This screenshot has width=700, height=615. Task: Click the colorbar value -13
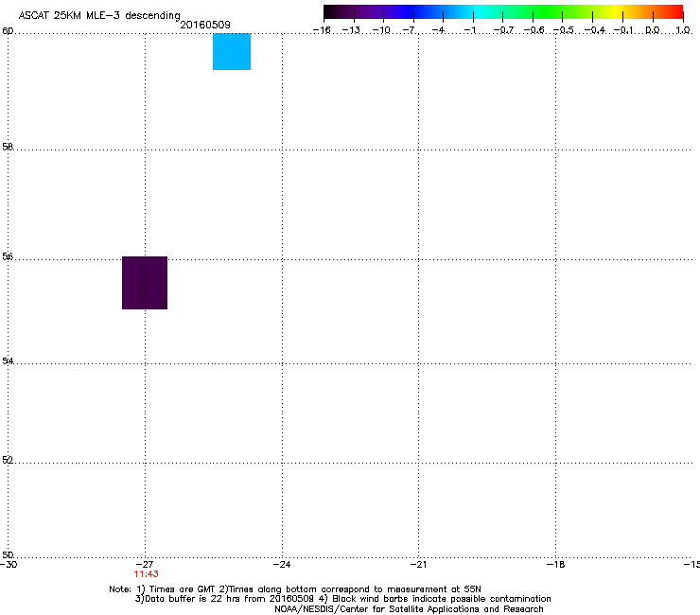[x=351, y=30]
